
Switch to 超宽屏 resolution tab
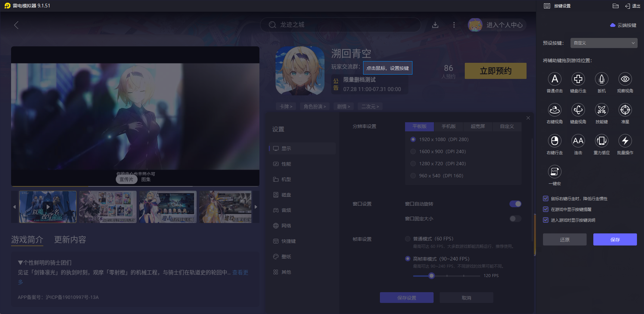pyautogui.click(x=478, y=126)
